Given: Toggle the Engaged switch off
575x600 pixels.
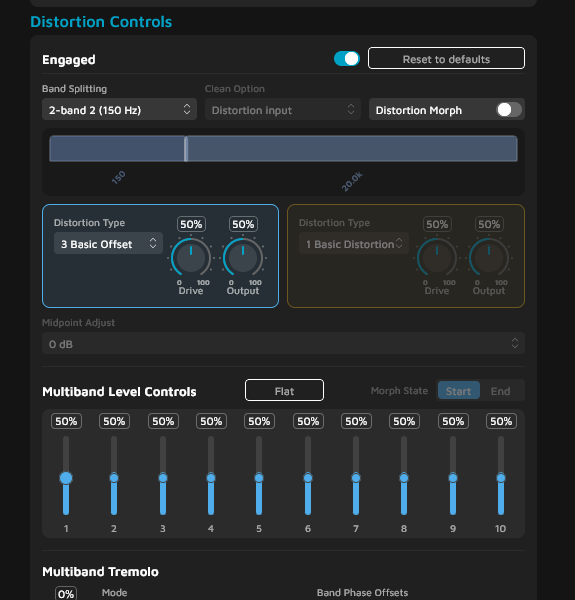Looking at the screenshot, I should click(347, 59).
